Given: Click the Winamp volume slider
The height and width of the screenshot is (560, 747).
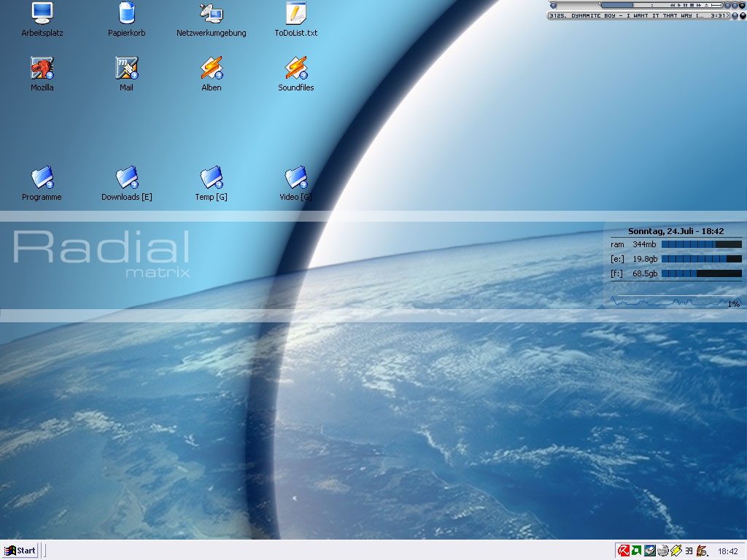Looking at the screenshot, I should [716, 5].
